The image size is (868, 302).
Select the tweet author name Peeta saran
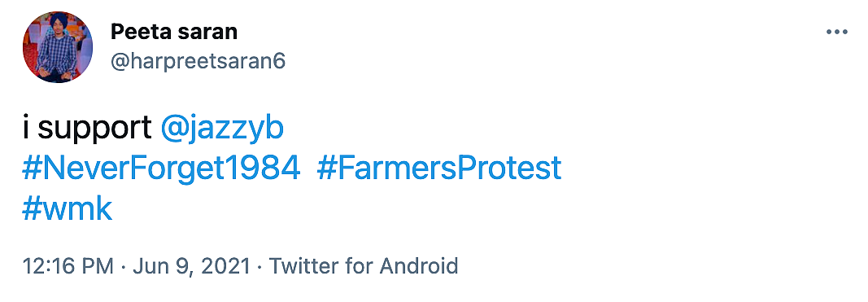(x=174, y=32)
